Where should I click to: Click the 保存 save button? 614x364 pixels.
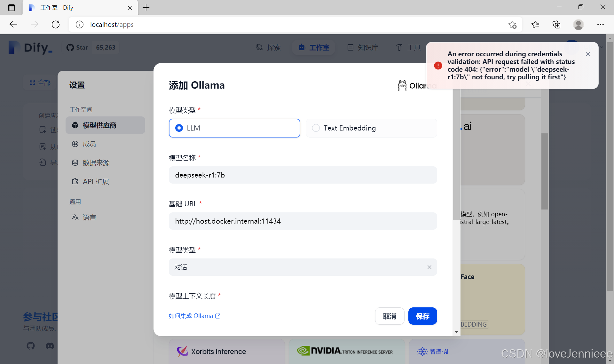[422, 316]
